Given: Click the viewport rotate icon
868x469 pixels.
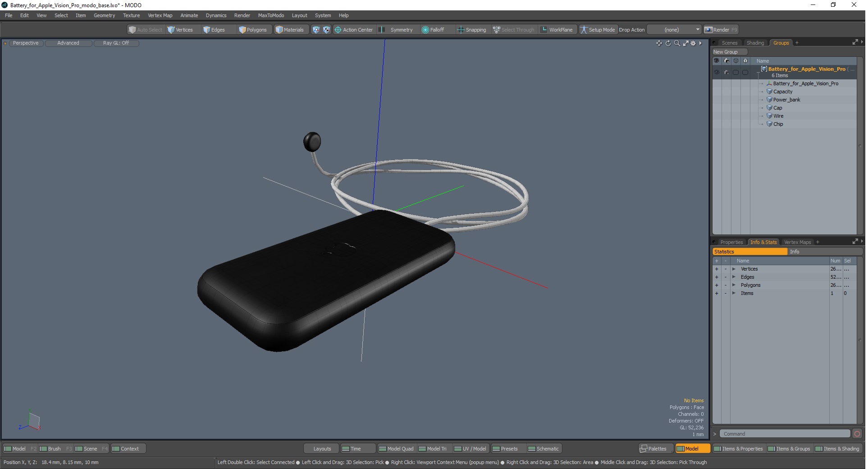Looking at the screenshot, I should pos(668,43).
